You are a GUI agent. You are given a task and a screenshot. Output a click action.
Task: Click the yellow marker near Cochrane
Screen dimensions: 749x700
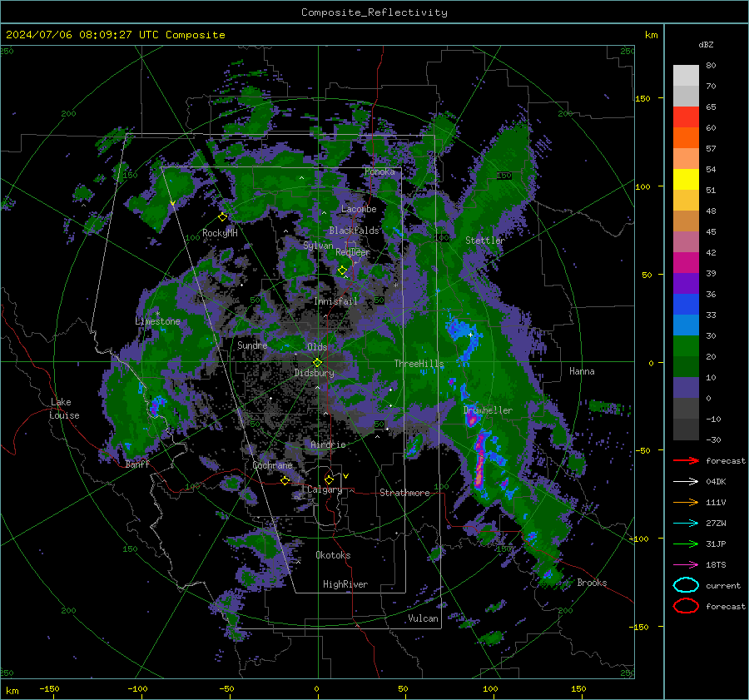pyautogui.click(x=285, y=480)
